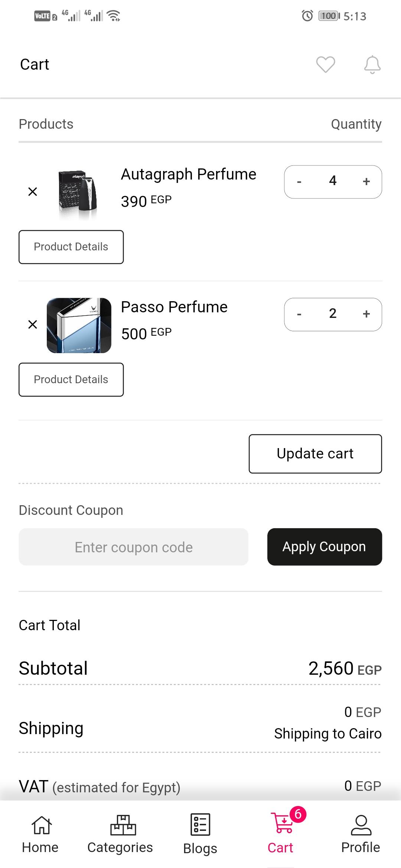
Task: Increase Passo Perfume quantity
Action: pos(366,314)
